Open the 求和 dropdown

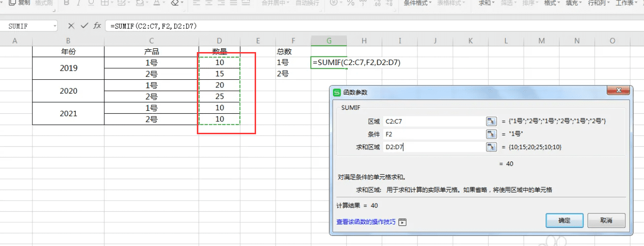pos(486,3)
